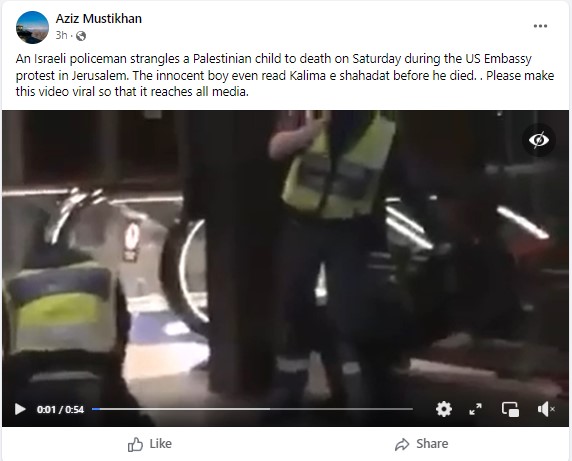
Task: Open picture-in-picture mini player
Action: point(510,409)
